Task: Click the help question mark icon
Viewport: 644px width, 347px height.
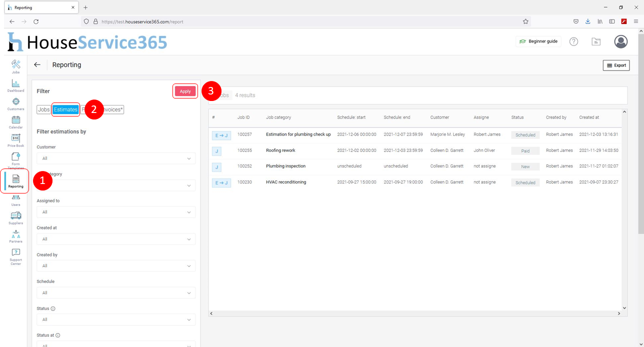Action: [573, 41]
